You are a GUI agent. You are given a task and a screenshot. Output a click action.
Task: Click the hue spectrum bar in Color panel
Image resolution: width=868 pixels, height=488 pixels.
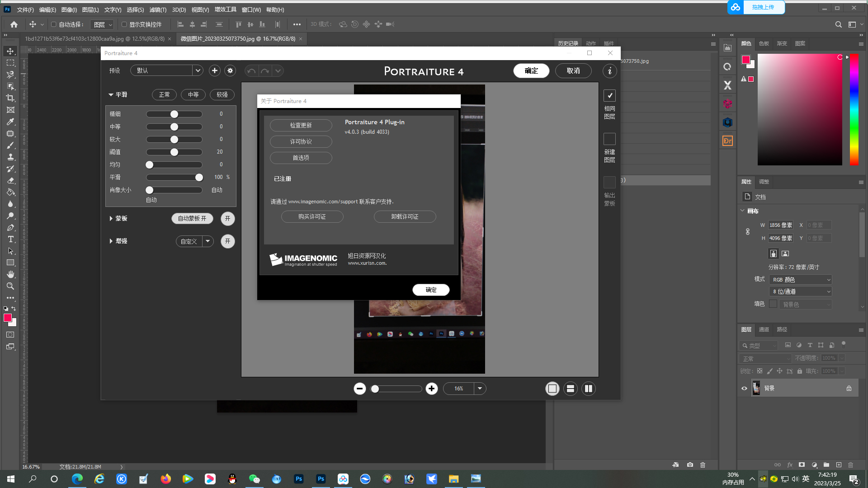pyautogui.click(x=854, y=110)
